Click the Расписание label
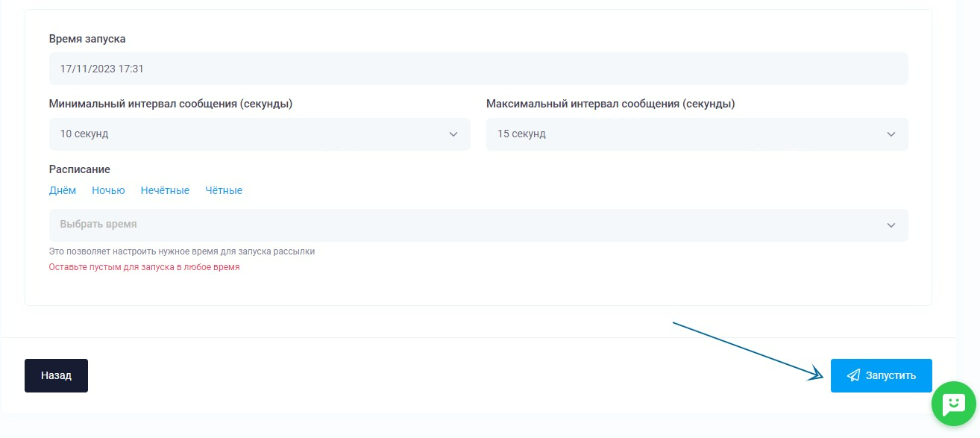The height and width of the screenshot is (438, 980). coord(80,169)
